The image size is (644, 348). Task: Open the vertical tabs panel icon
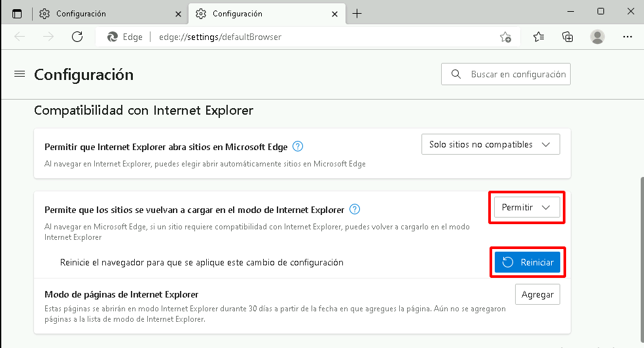tap(17, 14)
